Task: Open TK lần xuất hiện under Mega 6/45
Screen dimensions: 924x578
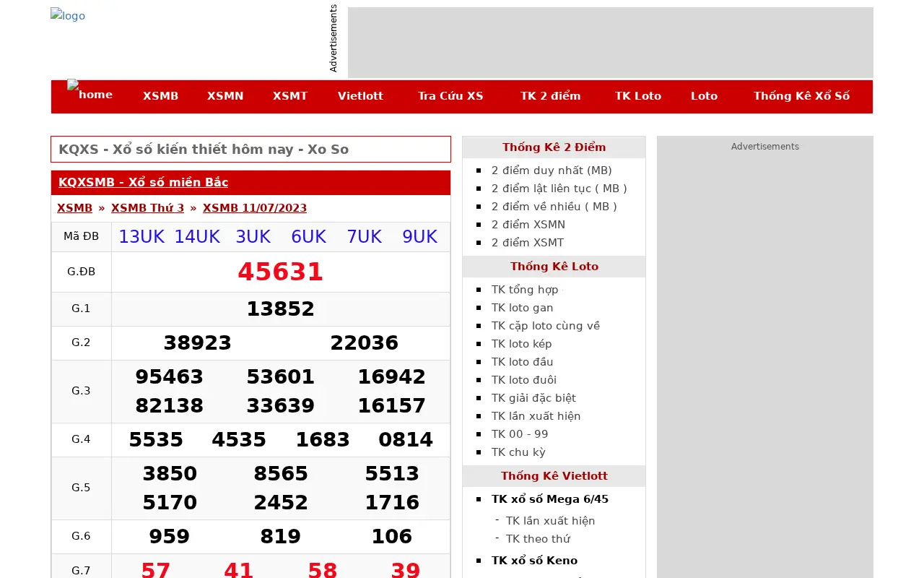Action: click(551, 521)
